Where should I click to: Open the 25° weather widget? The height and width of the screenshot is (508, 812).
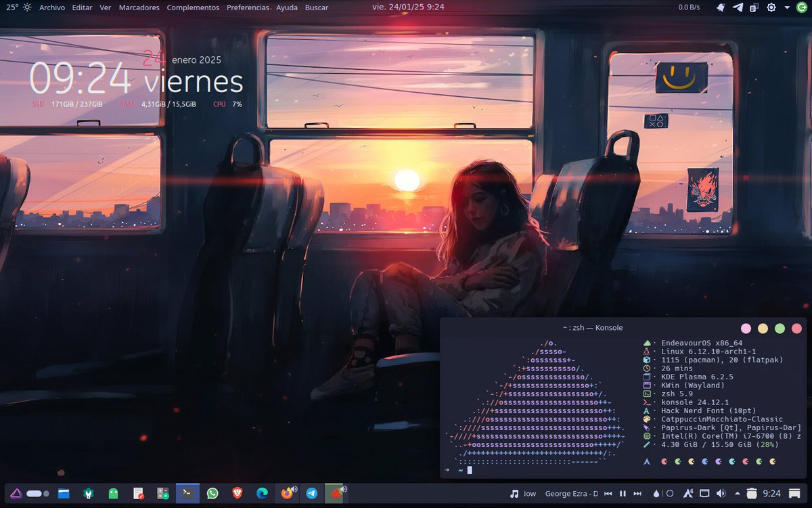[19, 7]
